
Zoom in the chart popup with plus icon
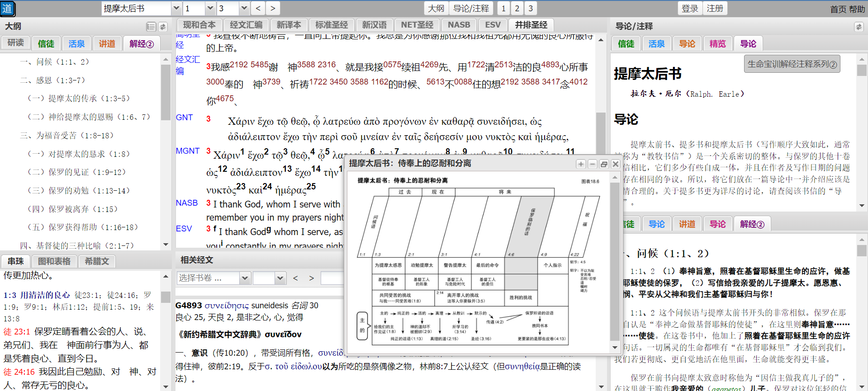click(581, 164)
